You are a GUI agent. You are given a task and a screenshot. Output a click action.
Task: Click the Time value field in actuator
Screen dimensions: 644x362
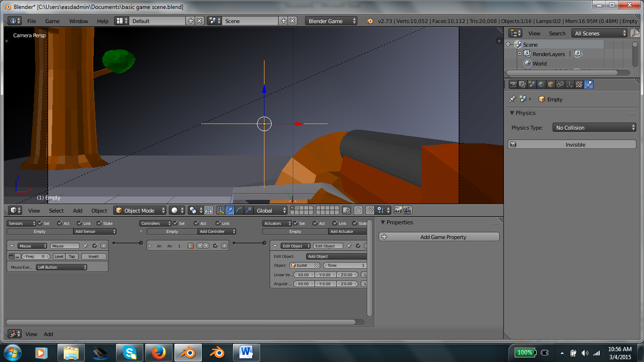point(345,265)
